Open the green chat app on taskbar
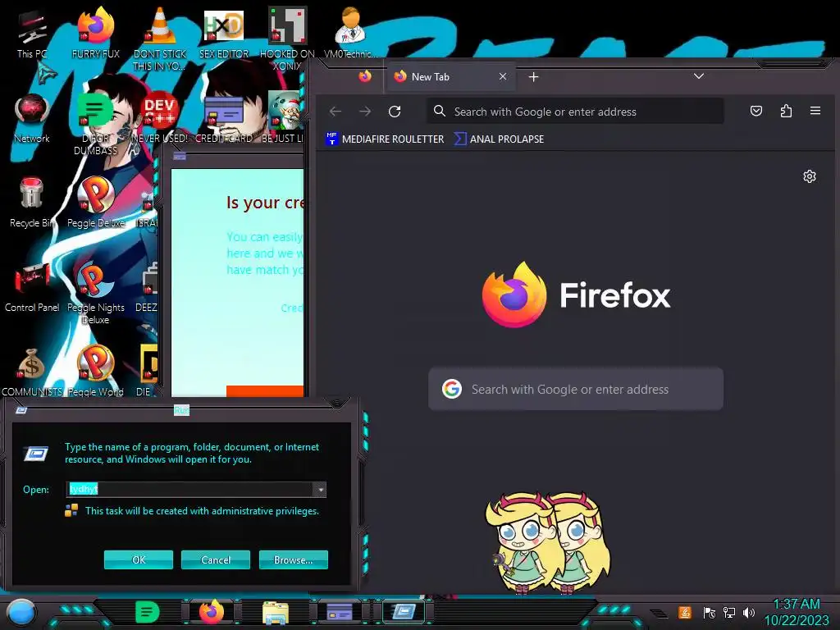This screenshot has width=840, height=630. click(x=148, y=612)
